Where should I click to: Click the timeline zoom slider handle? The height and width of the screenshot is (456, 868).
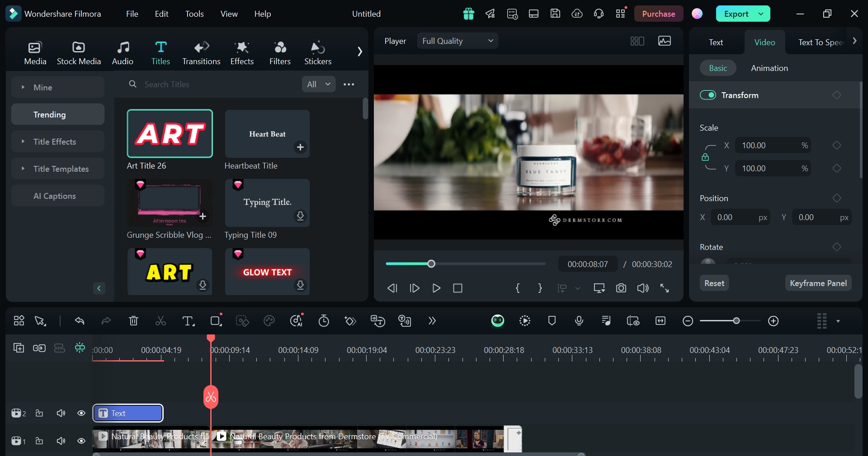[736, 321]
